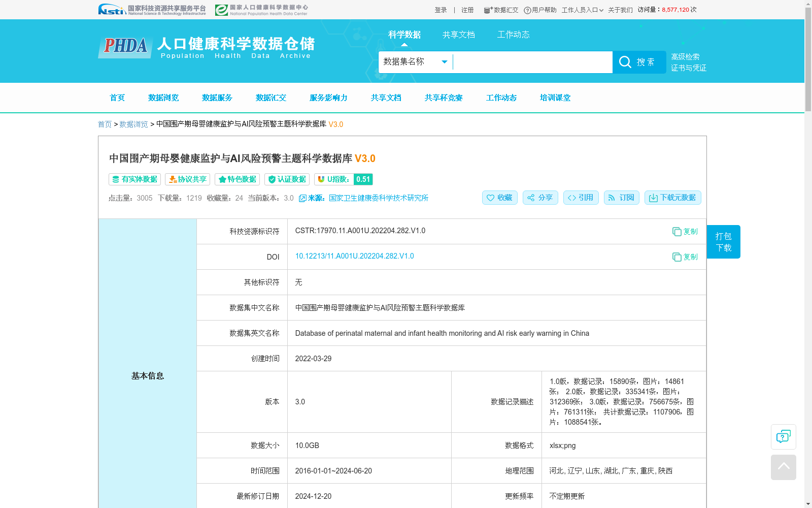Screen dimensions: 812x508
Task: Open 共享杯竞赛 in the navigation bar
Action: point(444,98)
